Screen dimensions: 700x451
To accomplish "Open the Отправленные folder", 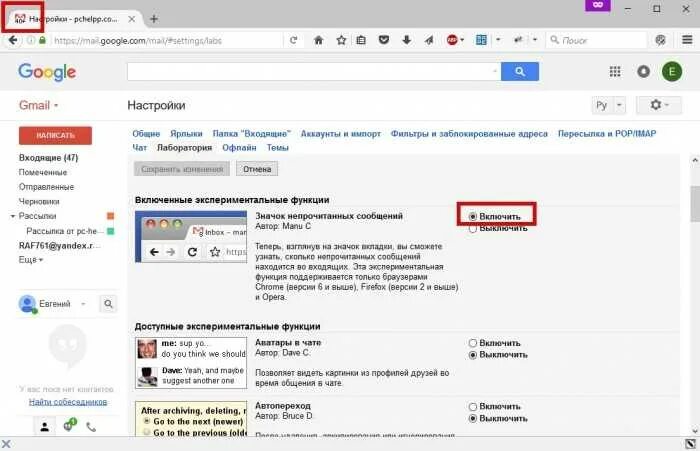I will click(46, 187).
